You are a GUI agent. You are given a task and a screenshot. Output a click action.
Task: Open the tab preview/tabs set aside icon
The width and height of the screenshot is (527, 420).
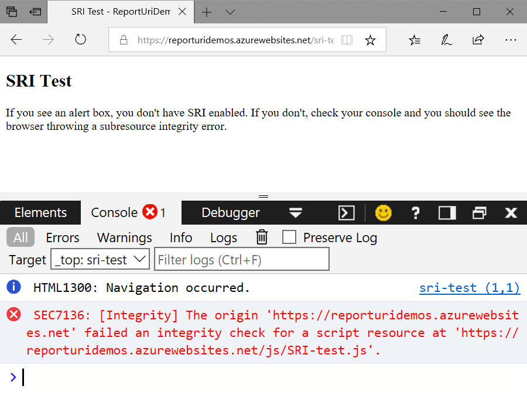coord(12,12)
